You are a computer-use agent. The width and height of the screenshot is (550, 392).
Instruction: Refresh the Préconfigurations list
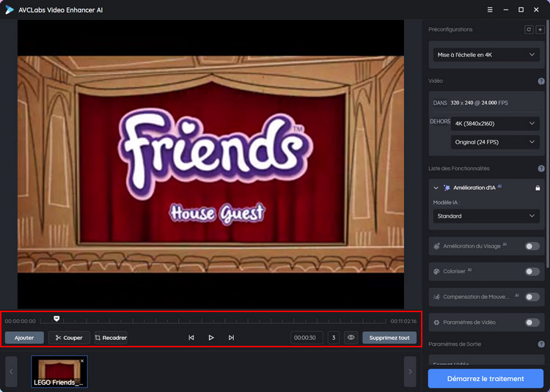coord(529,29)
